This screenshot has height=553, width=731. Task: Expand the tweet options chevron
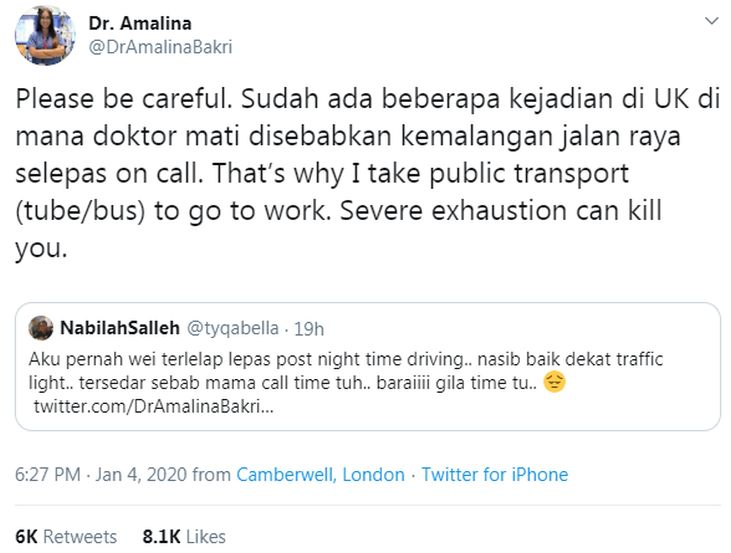click(x=711, y=22)
